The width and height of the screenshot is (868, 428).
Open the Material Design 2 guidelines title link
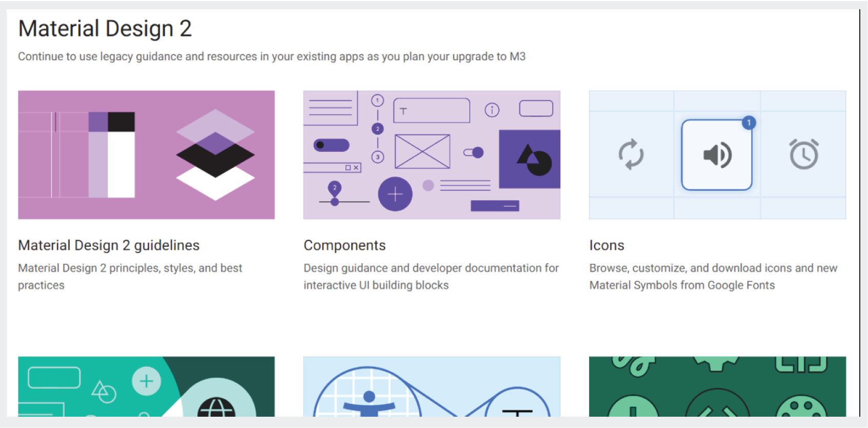tap(109, 245)
